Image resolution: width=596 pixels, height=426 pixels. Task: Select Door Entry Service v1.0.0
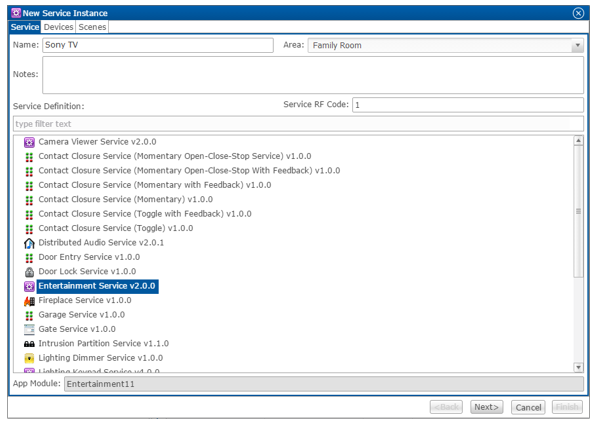(x=89, y=257)
